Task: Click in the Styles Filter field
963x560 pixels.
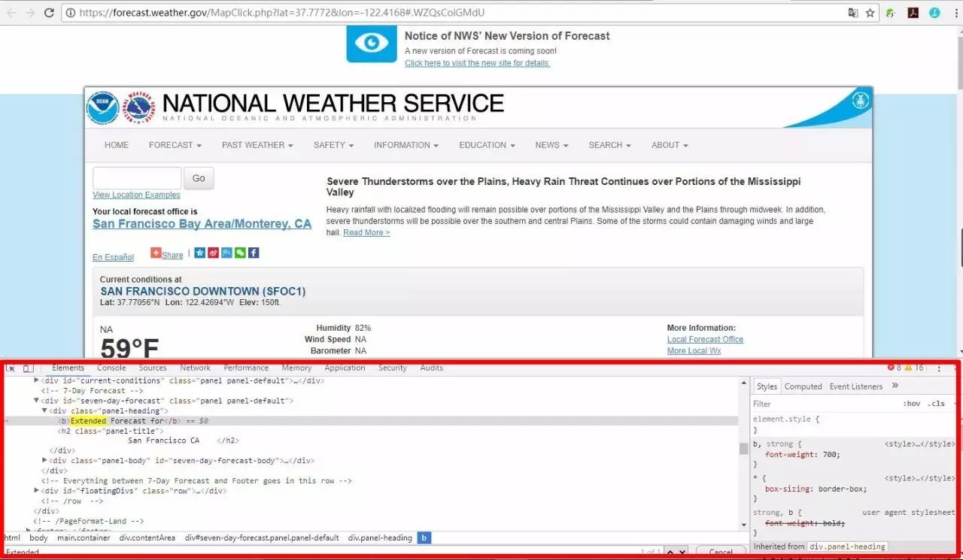Action: point(824,404)
